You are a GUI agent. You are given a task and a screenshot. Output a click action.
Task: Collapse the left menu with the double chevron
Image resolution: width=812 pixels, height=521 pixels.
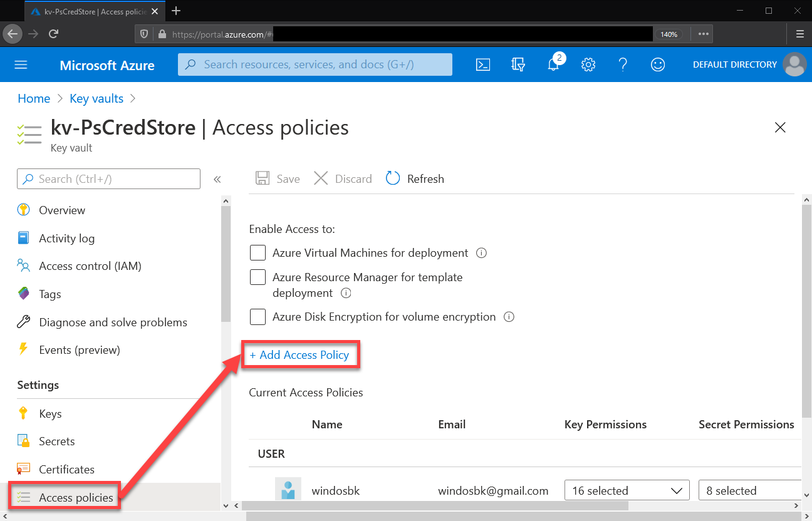pyautogui.click(x=217, y=179)
